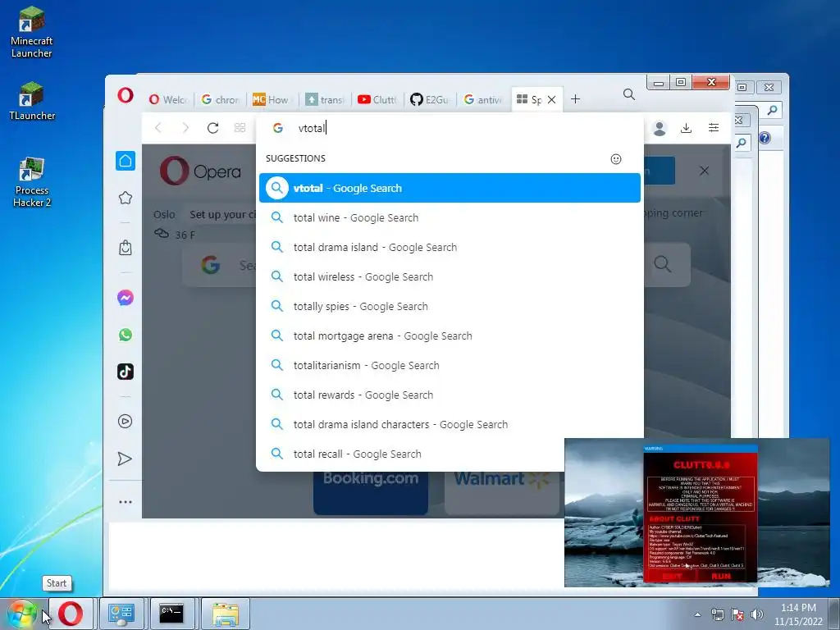Open the sidebar Bookmarks star icon

pos(126,198)
